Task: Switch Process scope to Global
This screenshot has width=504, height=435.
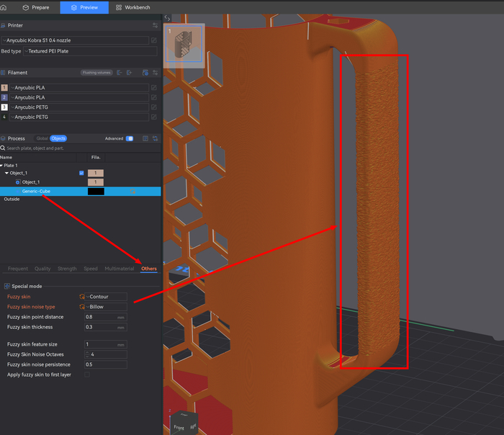Action: pos(42,138)
